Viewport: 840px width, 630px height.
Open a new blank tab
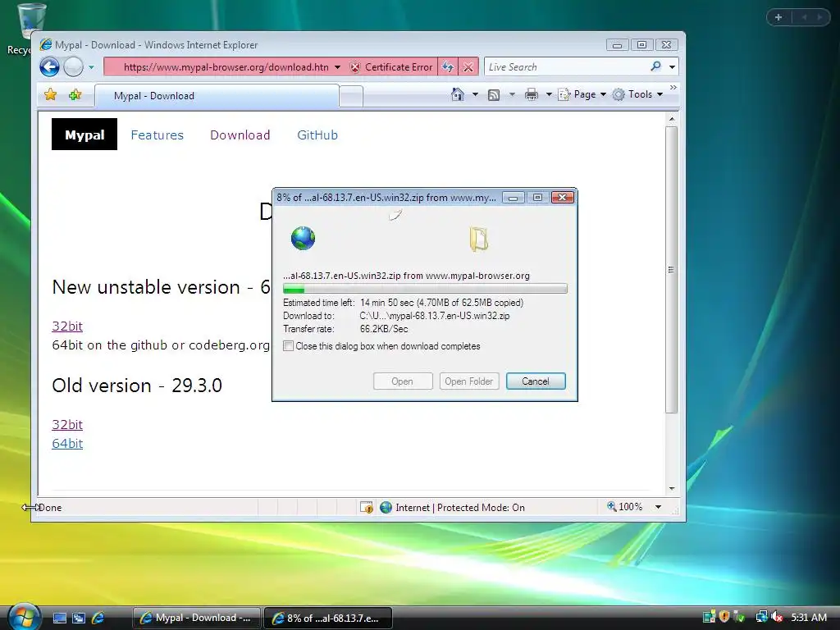pos(351,97)
